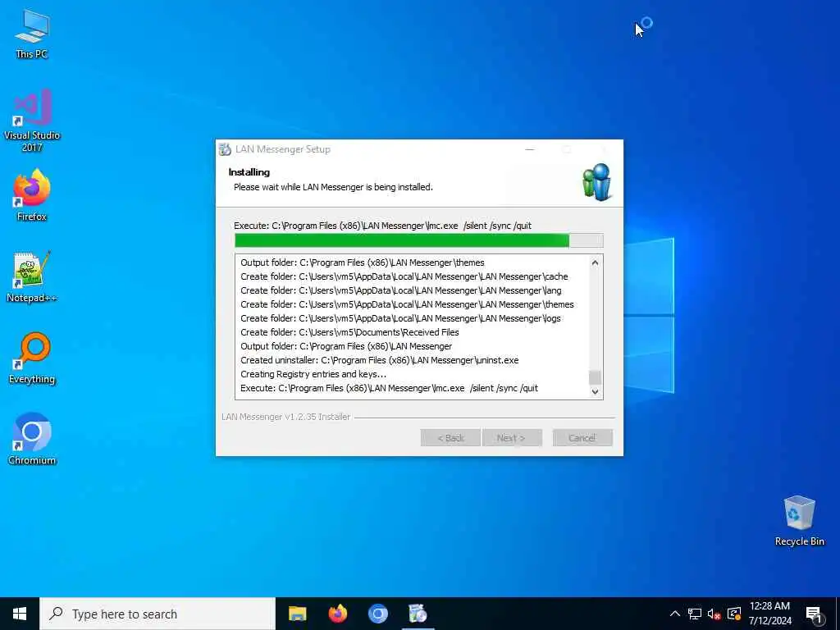Open Chromium from the taskbar
The height and width of the screenshot is (630, 840).
click(377, 614)
